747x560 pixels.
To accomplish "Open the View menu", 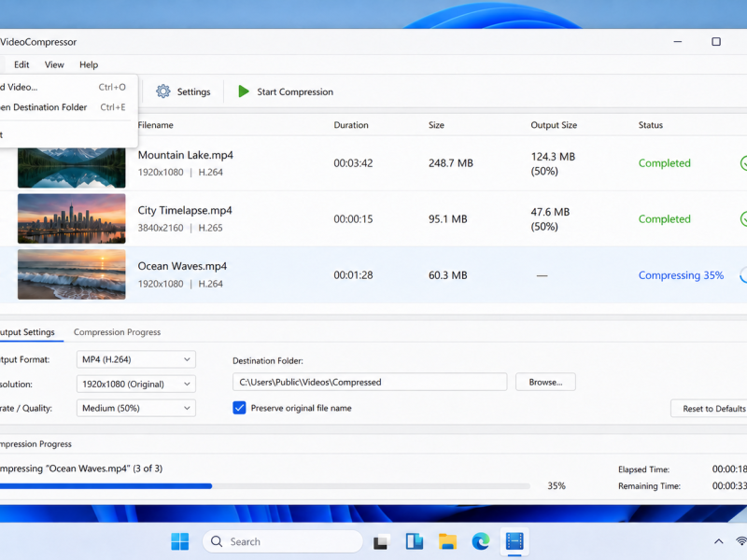I will point(54,64).
